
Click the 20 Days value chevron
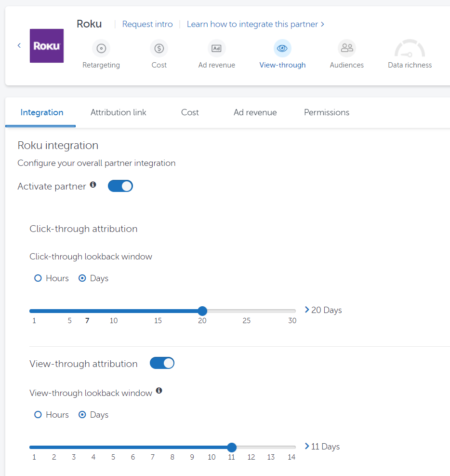pos(307,310)
